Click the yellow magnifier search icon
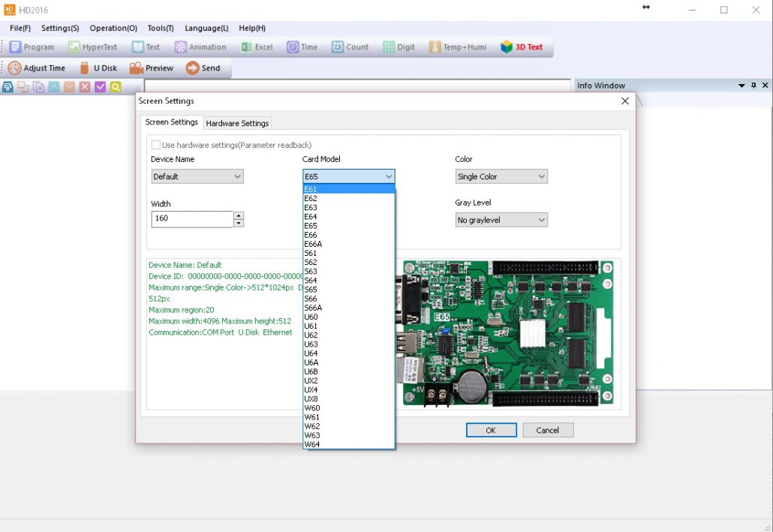773x532 pixels. pyautogui.click(x=116, y=87)
